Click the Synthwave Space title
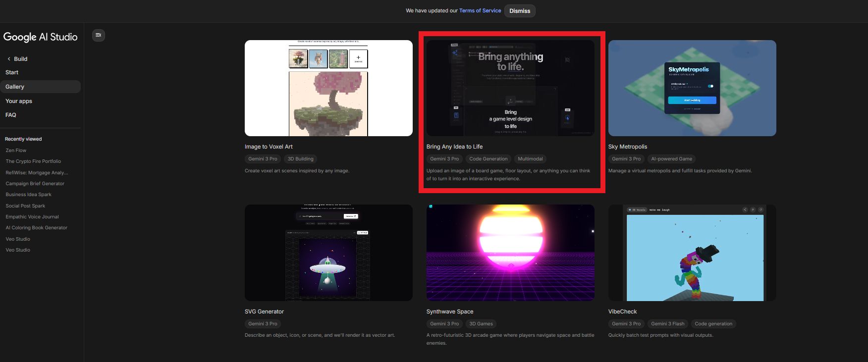868x362 pixels. [x=450, y=311]
